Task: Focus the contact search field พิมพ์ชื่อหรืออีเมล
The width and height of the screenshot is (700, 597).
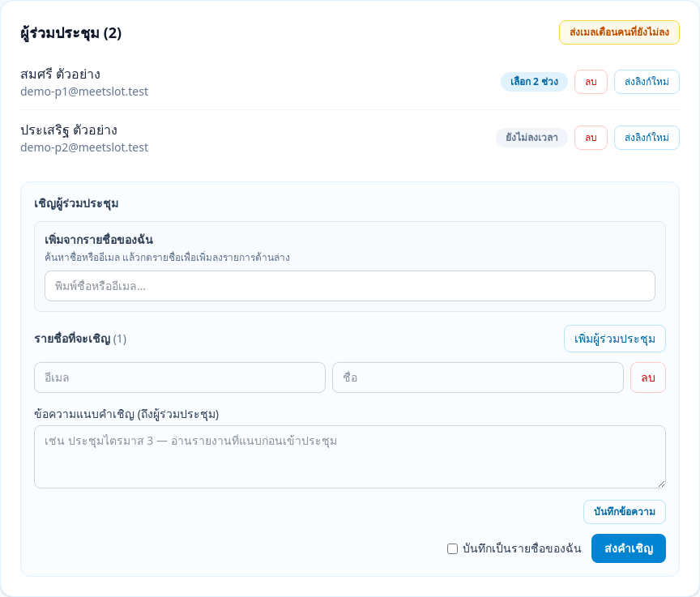Action: pos(350,286)
